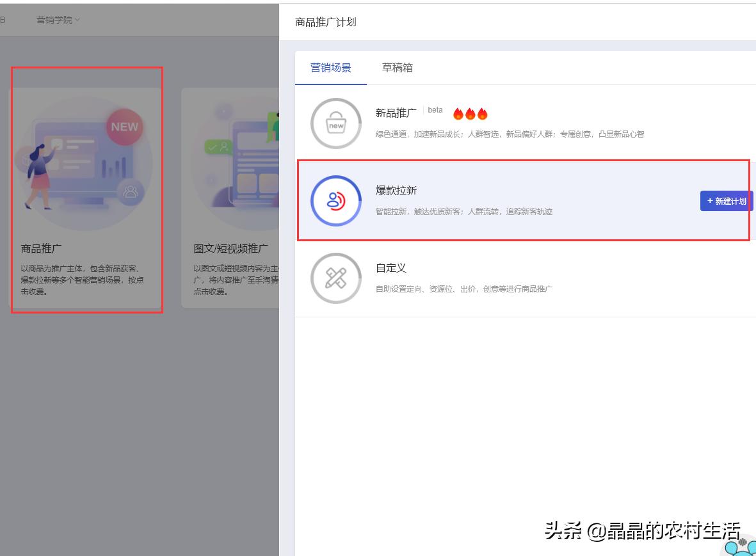This screenshot has width=756, height=556.
Task: Click the 新建计划 button for 爆款拉新
Action: click(x=726, y=200)
